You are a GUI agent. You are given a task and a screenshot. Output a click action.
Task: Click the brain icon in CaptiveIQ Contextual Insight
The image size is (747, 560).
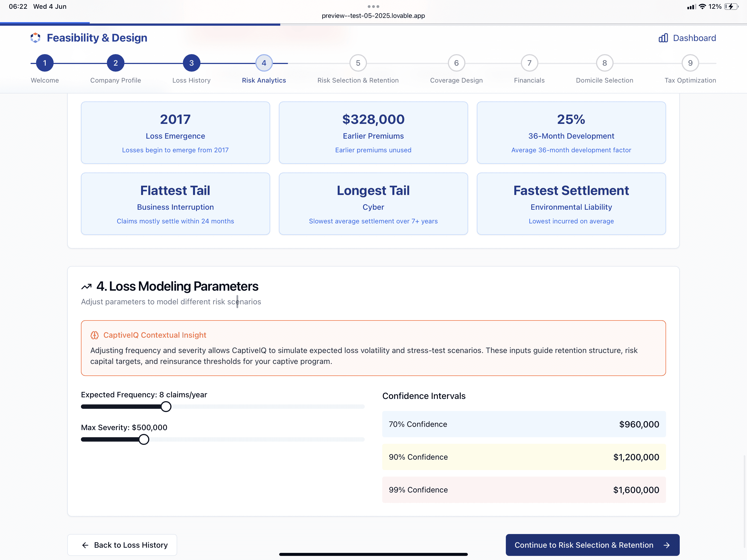[95, 335]
